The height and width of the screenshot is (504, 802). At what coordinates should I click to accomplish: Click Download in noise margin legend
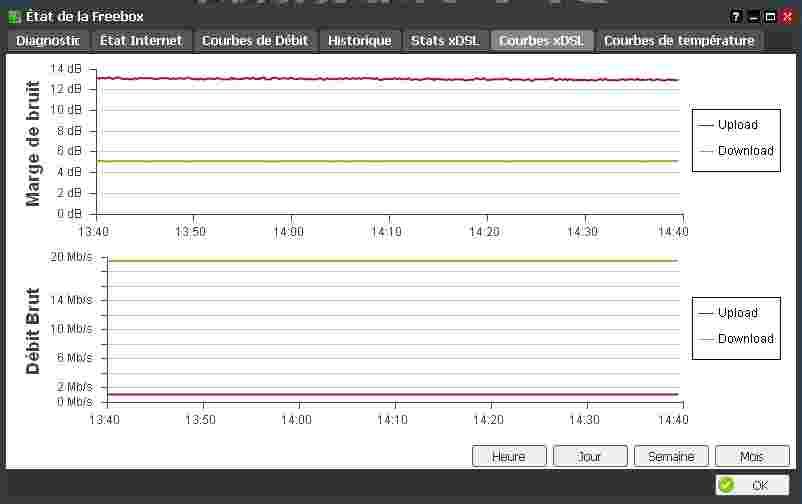pyautogui.click(x=746, y=151)
